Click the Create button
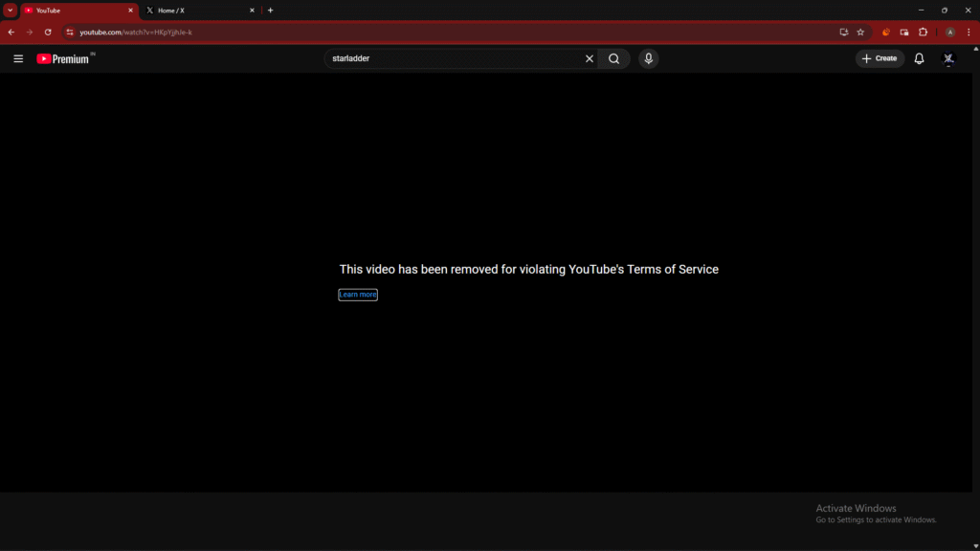Screen dimensions: 980x551 880,58
